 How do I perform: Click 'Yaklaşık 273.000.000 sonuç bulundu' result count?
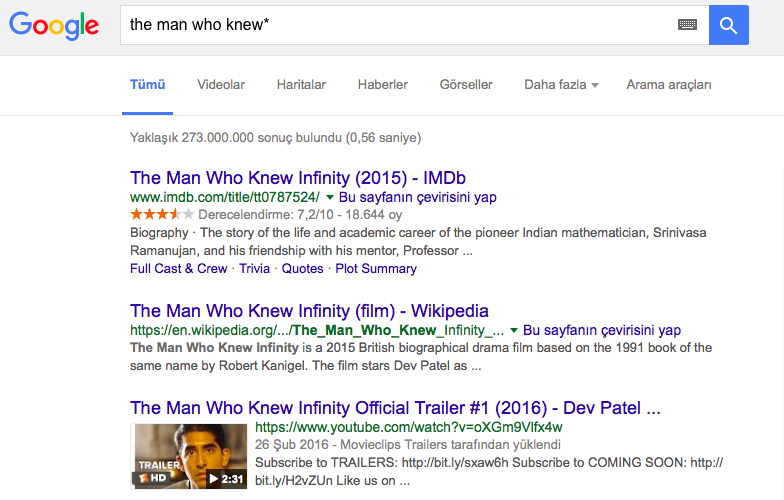[276, 138]
